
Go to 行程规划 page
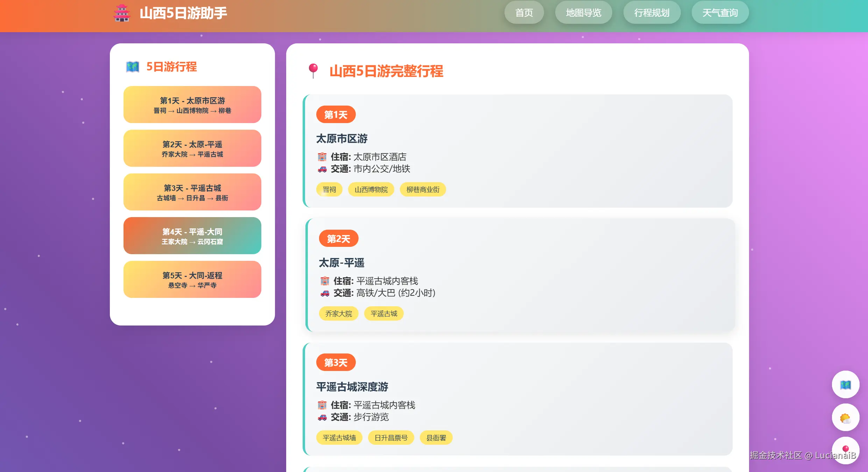(x=651, y=13)
